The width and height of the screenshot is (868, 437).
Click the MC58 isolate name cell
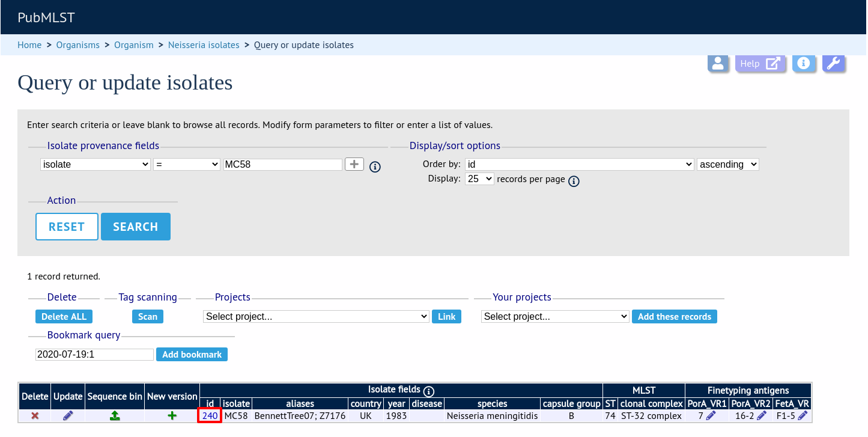click(x=236, y=415)
